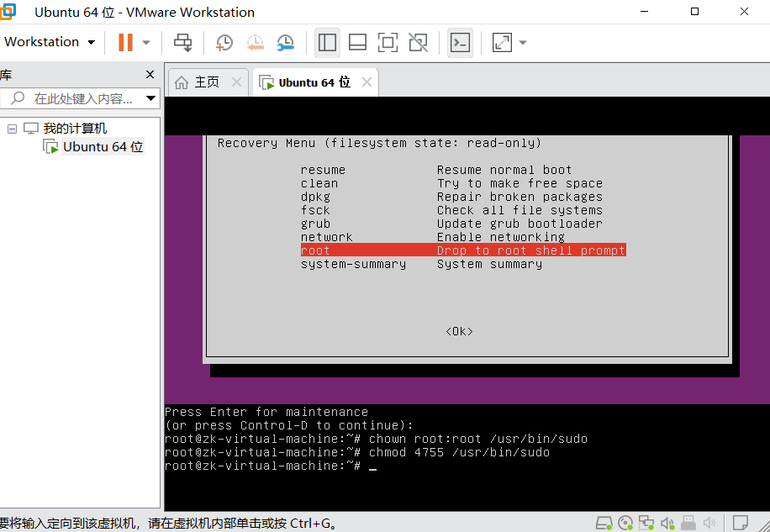The width and height of the screenshot is (770, 532).
Task: Select network in the Recovery Menu
Action: click(326, 237)
